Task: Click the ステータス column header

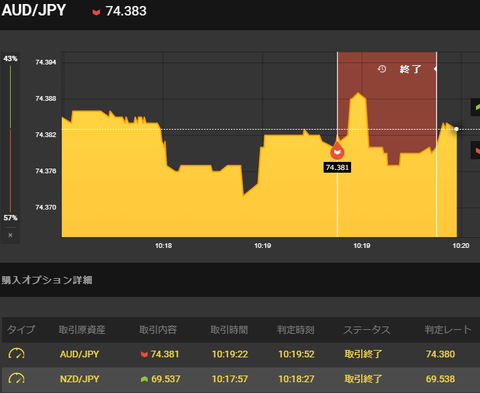Action: (x=367, y=330)
